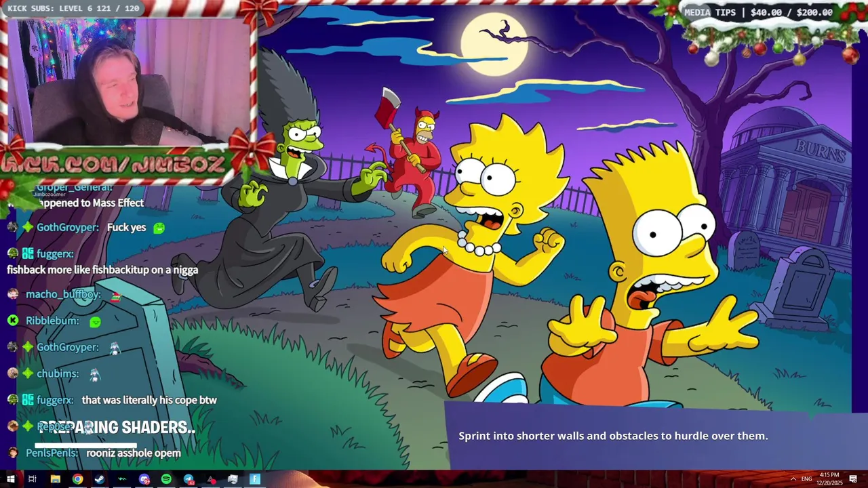Open Steam from the taskbar

pos(100,479)
